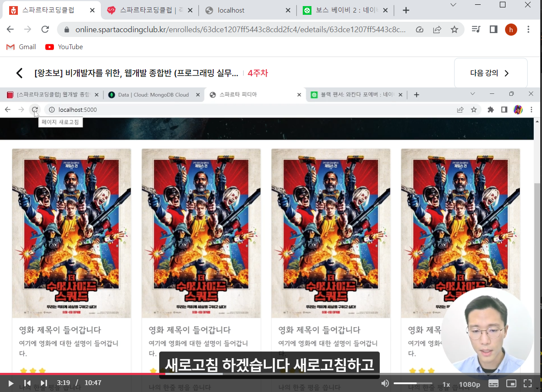Open the Chrome side panel
The height and width of the screenshot is (392, 542).
(x=494, y=30)
